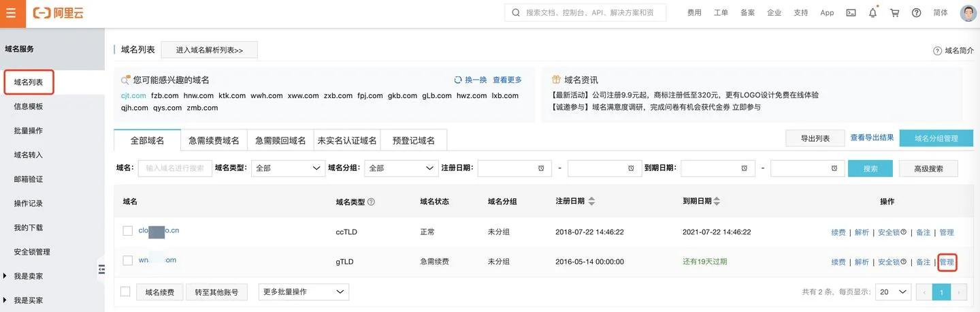Screen dimensions: 980x312
Task: Click the 域名类型 column help icon
Action: coord(371,202)
